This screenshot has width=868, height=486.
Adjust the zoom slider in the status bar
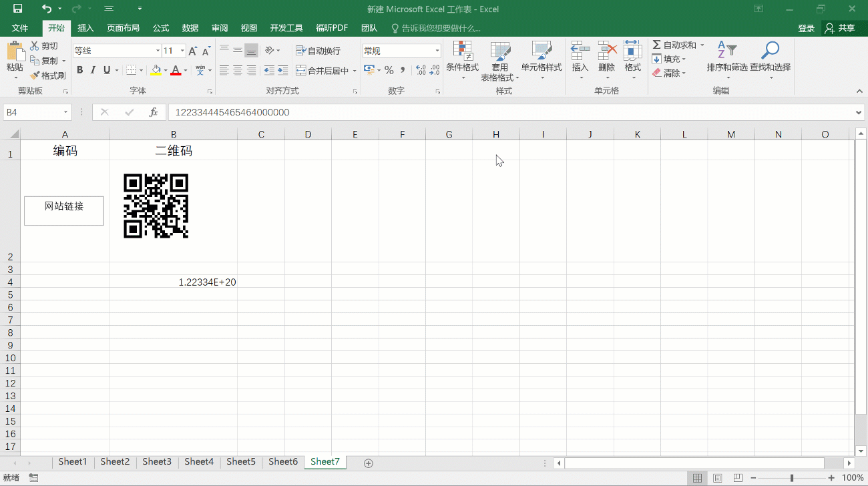pos(792,478)
